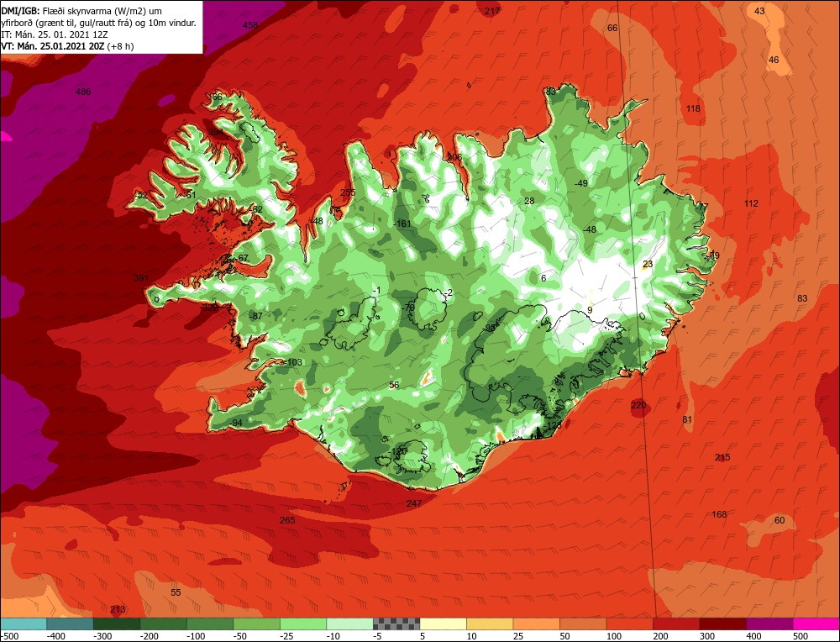
Task: Select the purple swatch between 400 and 500
Action: click(x=769, y=624)
